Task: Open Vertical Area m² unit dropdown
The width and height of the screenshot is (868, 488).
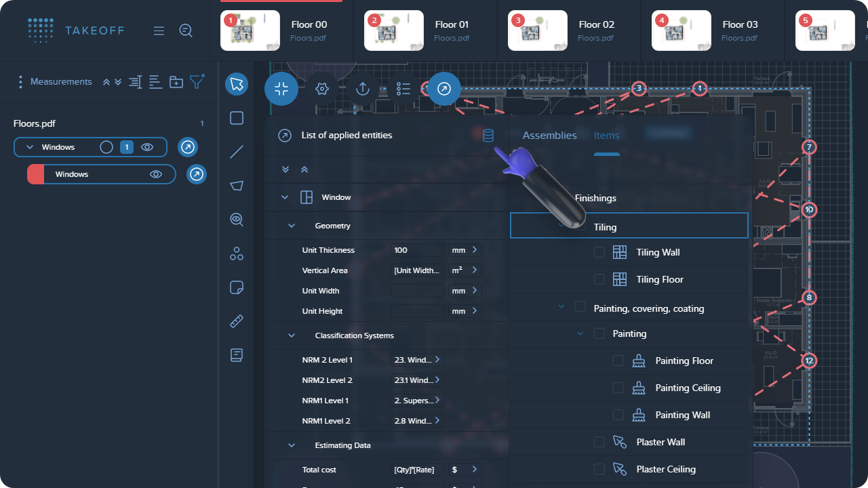Action: 465,270
